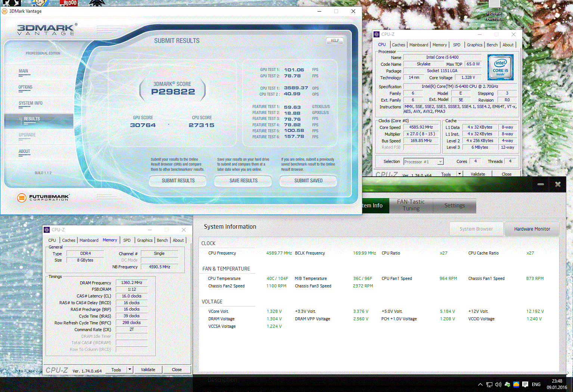Image resolution: width=573 pixels, height=392 pixels.
Task: Switch to the FAN-Tastic Tuning tab
Action: pyautogui.click(x=411, y=205)
